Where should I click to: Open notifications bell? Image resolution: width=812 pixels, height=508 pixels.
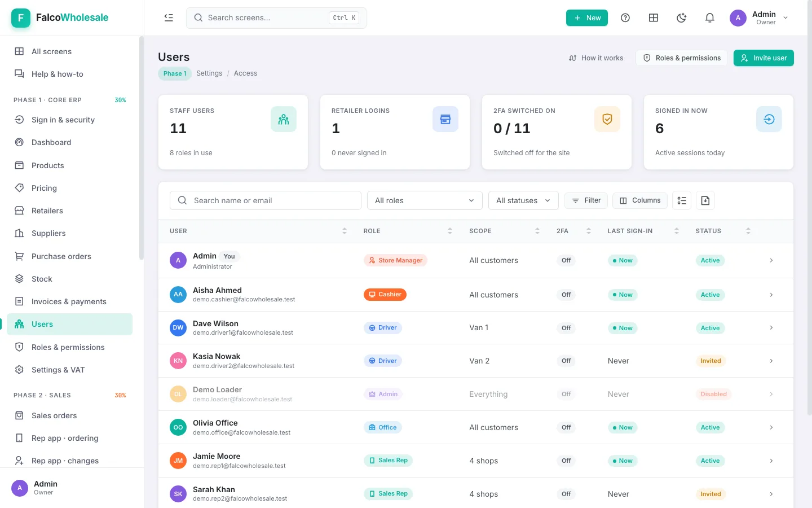(710, 18)
